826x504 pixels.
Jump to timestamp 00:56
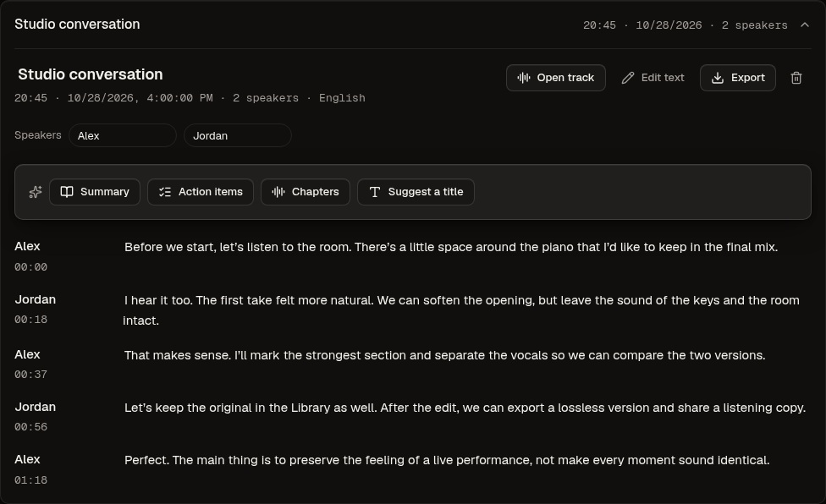pos(31,427)
